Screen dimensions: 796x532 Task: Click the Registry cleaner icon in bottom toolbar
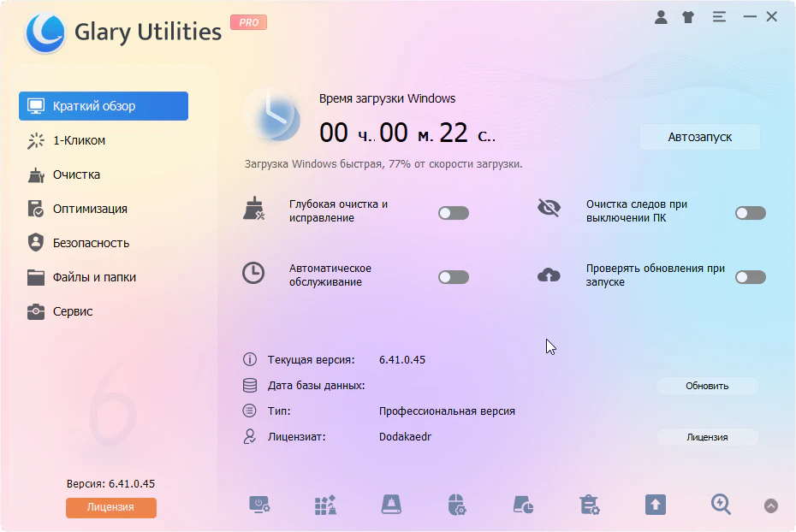click(325, 505)
